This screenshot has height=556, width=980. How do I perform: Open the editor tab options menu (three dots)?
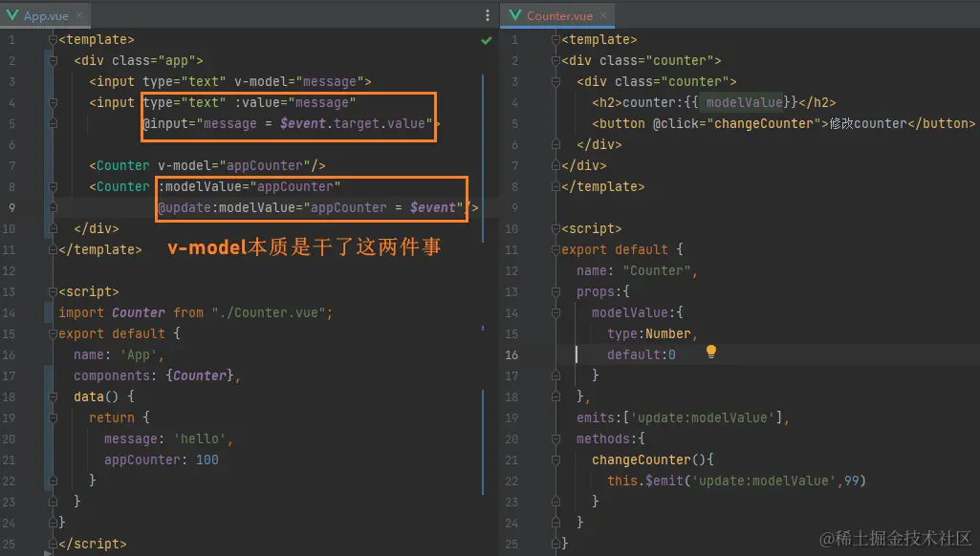pyautogui.click(x=488, y=15)
